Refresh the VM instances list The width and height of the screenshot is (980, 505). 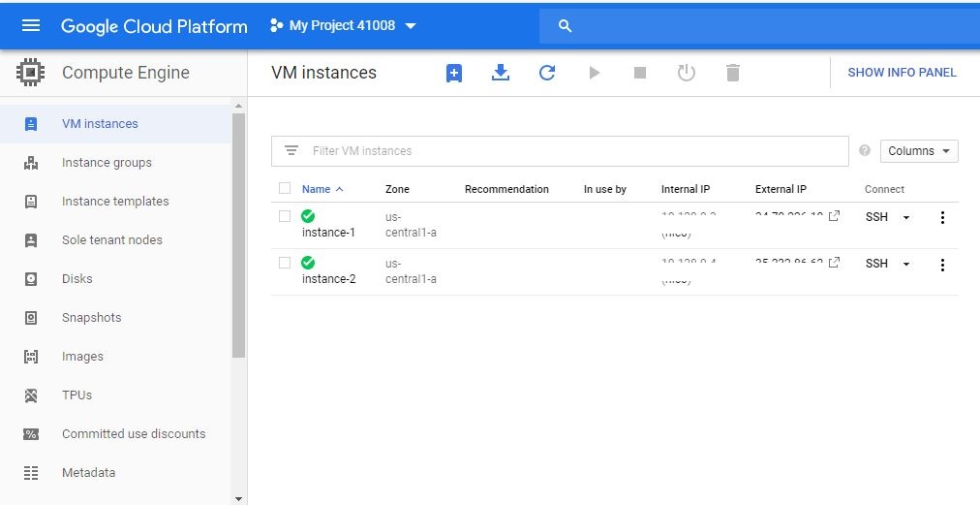click(547, 73)
